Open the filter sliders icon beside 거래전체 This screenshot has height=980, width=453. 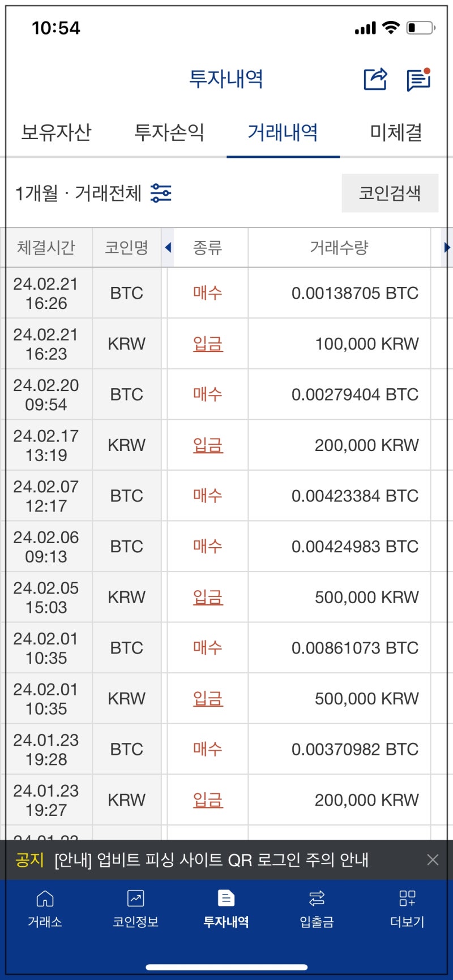161,193
